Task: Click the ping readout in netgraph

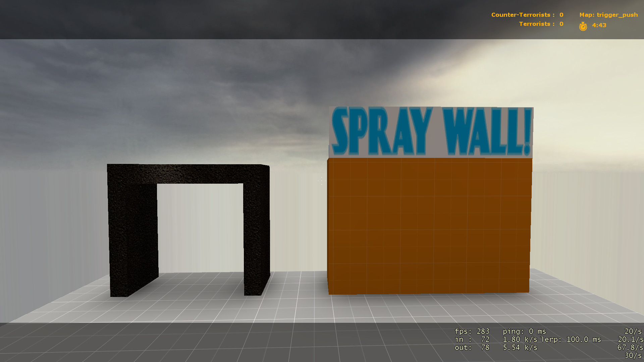Action: click(525, 331)
